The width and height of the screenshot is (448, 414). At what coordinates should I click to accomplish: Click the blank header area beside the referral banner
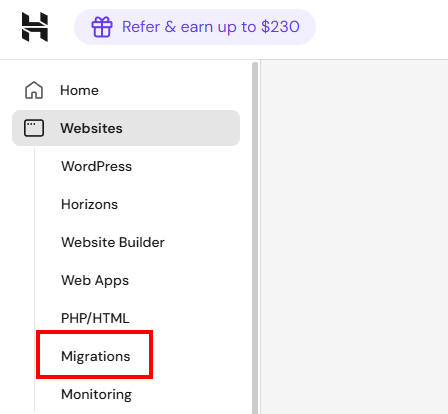382,27
